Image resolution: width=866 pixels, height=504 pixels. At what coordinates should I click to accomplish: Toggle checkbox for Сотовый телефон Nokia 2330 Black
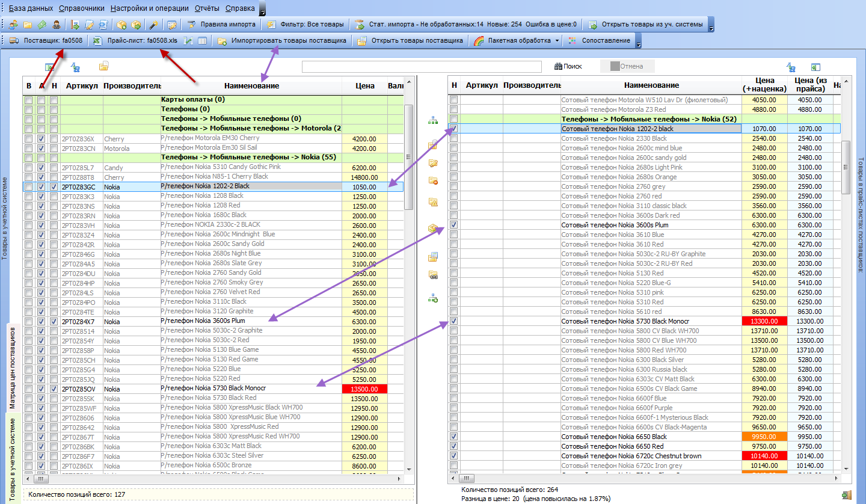pos(454,138)
